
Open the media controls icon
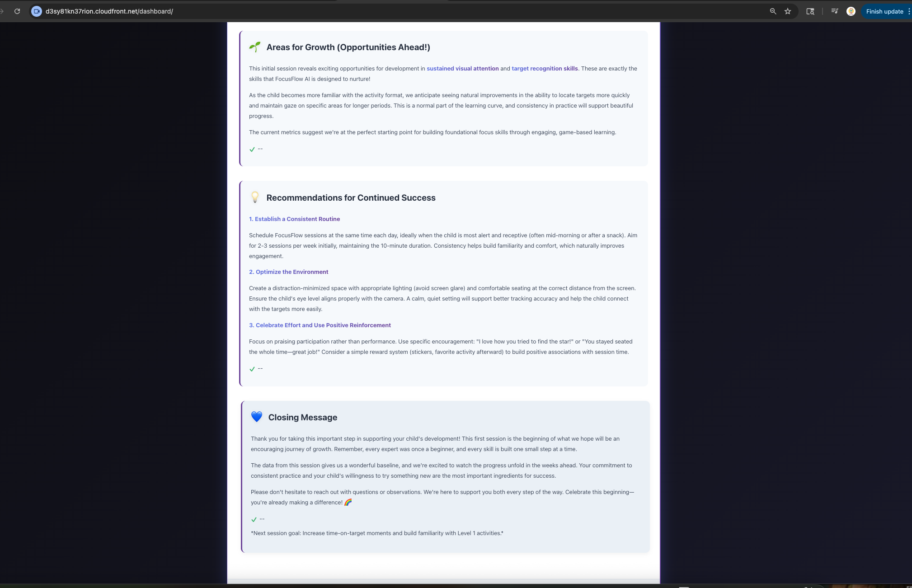coord(835,11)
